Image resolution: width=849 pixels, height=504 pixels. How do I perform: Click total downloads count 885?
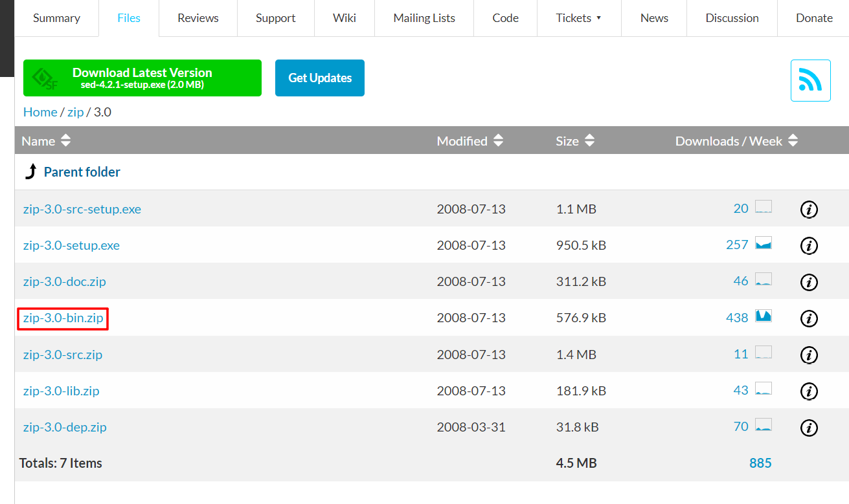760,463
